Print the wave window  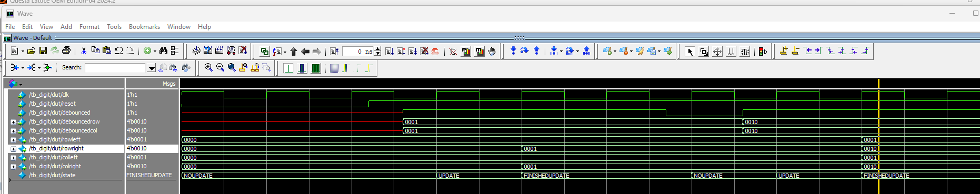pyautogui.click(x=66, y=51)
